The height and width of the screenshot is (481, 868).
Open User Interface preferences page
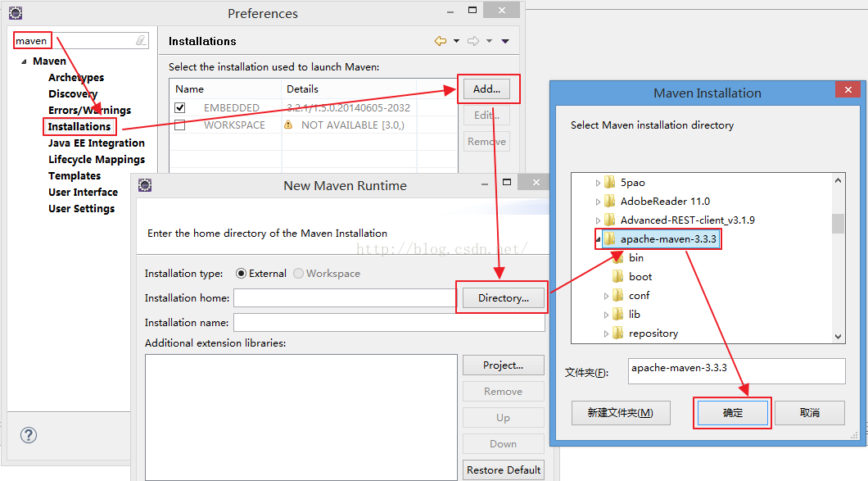click(x=83, y=193)
